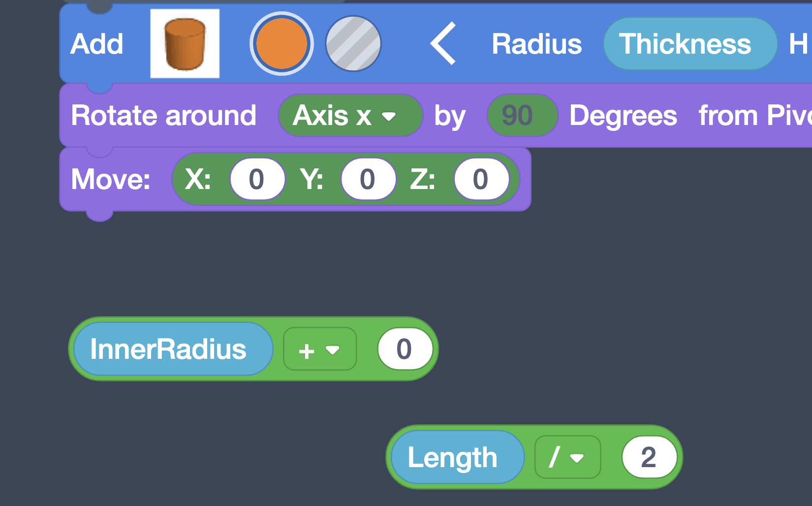The image size is (812, 506).
Task: Select the InnerRadius variable block
Action: click(x=168, y=349)
